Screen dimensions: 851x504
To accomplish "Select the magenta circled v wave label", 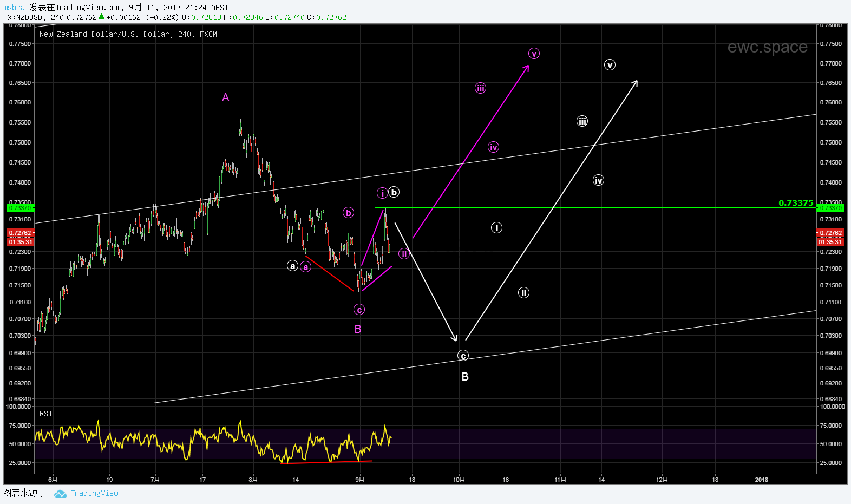I will point(534,54).
